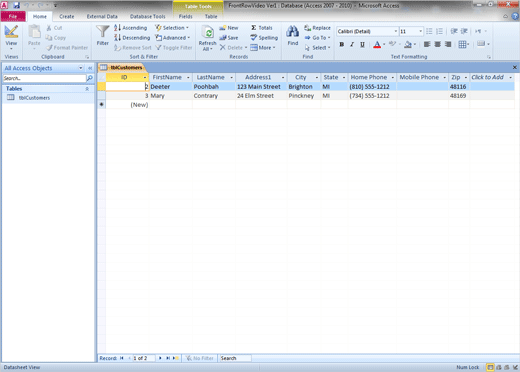
Task: Click the font color A button
Action: [x=377, y=44]
